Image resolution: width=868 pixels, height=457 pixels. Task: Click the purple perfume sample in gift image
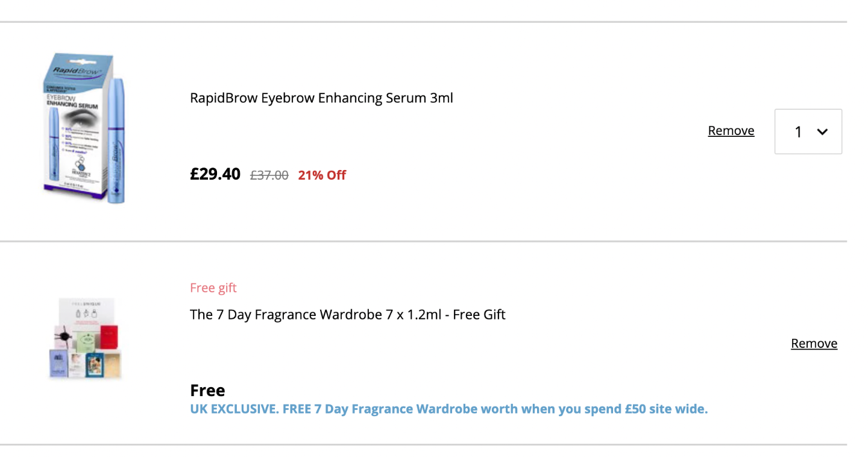coord(57,364)
